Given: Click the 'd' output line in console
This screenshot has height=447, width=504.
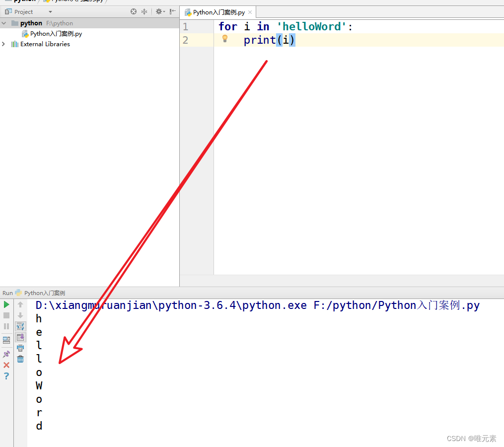Looking at the screenshot, I should [39, 426].
